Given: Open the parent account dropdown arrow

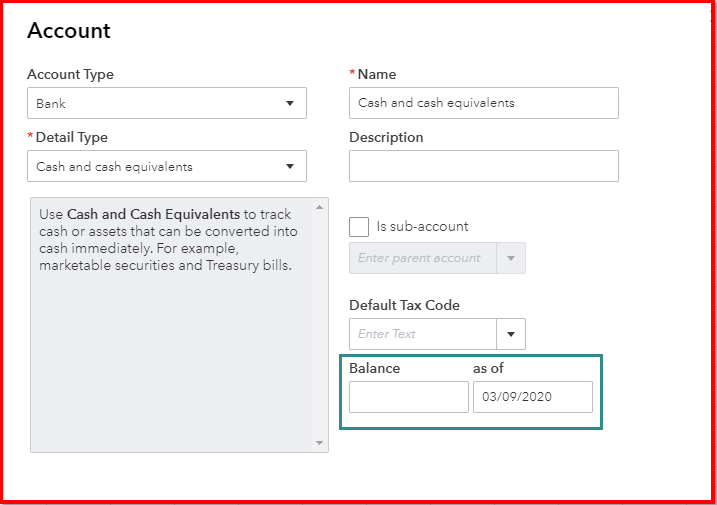Looking at the screenshot, I should (x=511, y=258).
